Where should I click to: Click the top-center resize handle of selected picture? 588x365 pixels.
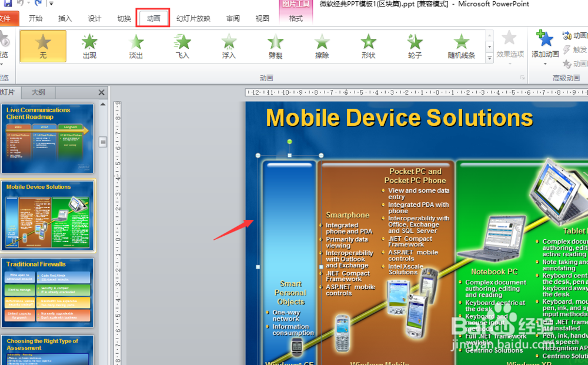pyautogui.click(x=289, y=155)
